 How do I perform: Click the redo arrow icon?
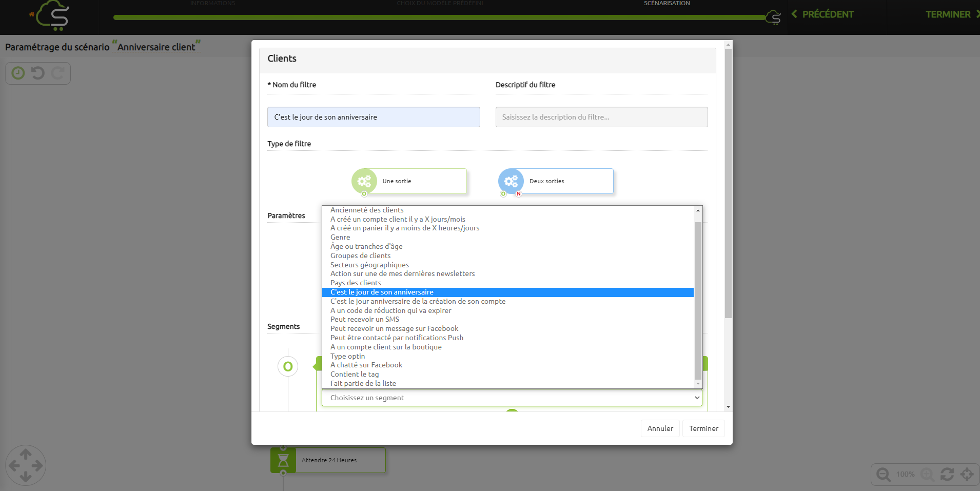tap(57, 73)
